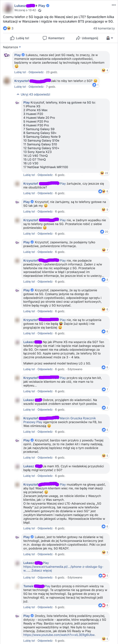118x644 pixels.
Task: Share the post with Udostępnij
Action: [87, 38]
